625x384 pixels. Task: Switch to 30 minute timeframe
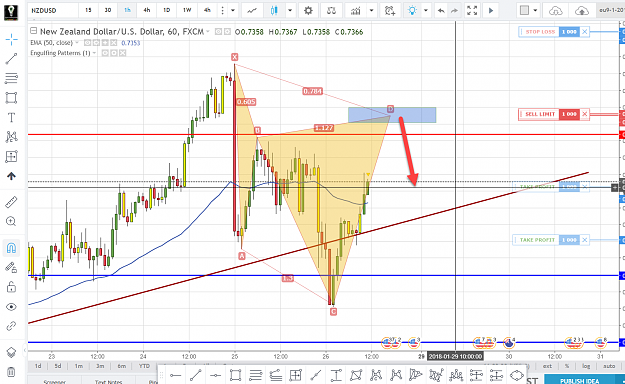[108, 10]
